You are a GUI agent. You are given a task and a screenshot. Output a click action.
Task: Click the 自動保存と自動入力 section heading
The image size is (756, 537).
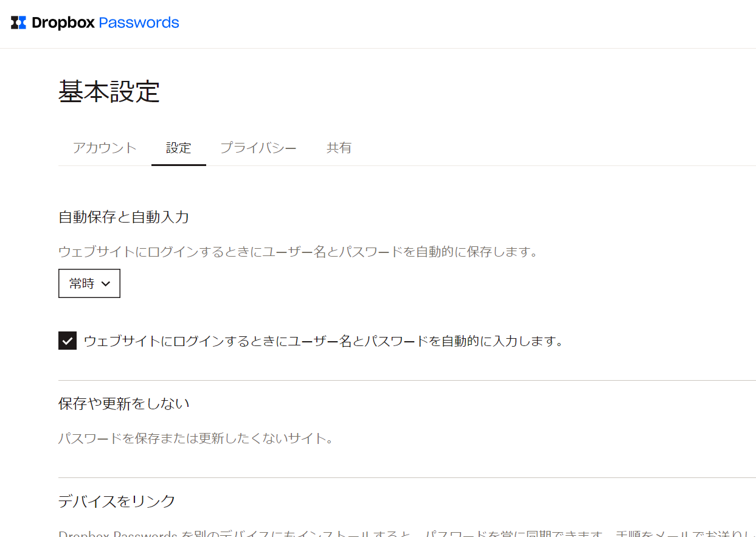(123, 217)
